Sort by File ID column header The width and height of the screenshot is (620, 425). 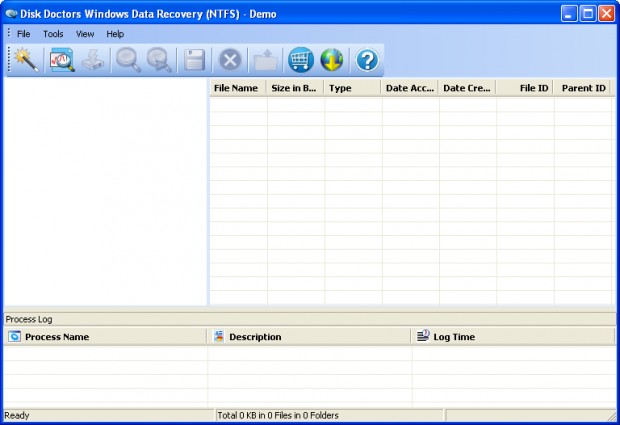[525, 88]
